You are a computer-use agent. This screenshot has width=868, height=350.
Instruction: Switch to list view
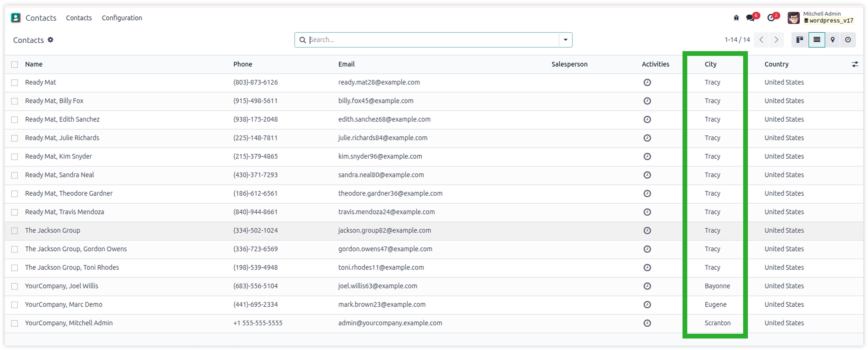pyautogui.click(x=817, y=40)
